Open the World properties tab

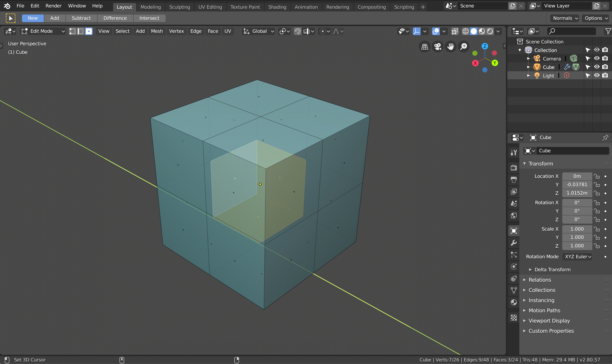[514, 216]
